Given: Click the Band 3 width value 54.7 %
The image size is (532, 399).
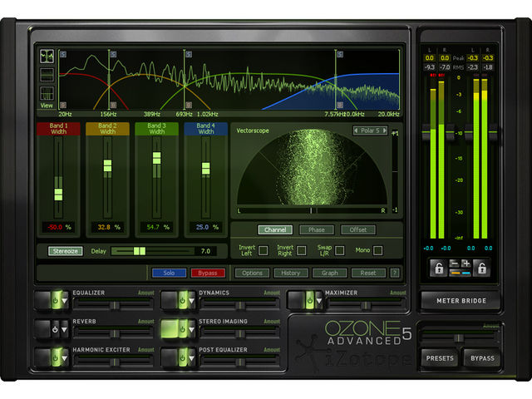Looking at the screenshot, I should tap(158, 227).
